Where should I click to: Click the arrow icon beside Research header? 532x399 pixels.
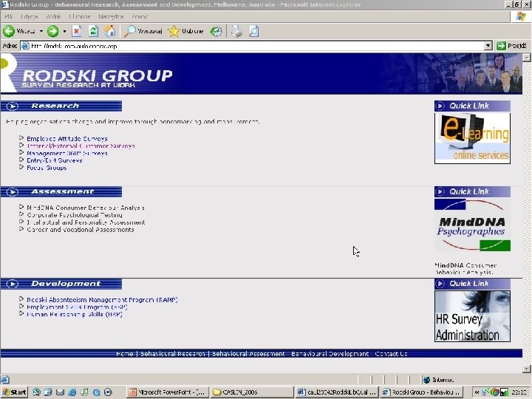pos(13,106)
